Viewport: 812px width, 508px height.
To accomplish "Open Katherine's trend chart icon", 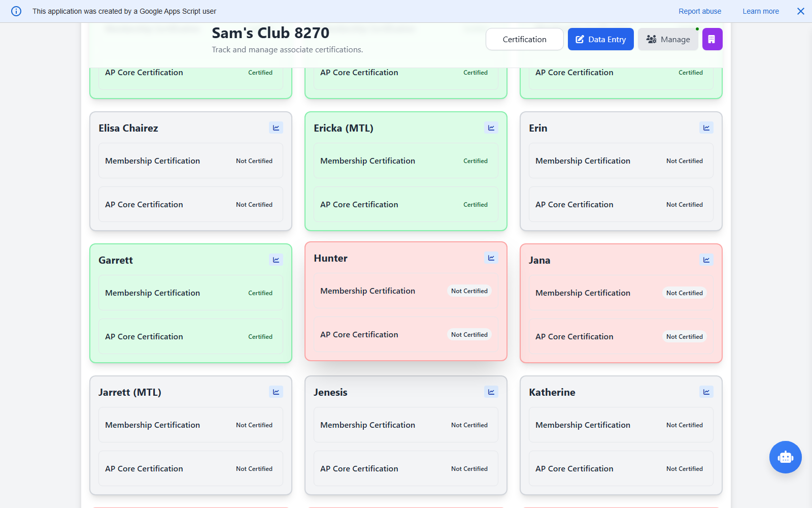I will [706, 392].
